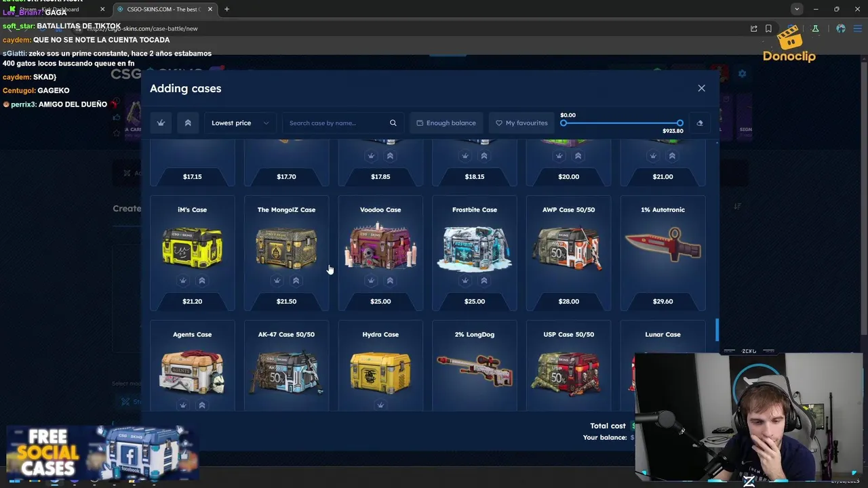This screenshot has height=488, width=868.
Task: Toggle the My favourites filter
Action: click(521, 123)
